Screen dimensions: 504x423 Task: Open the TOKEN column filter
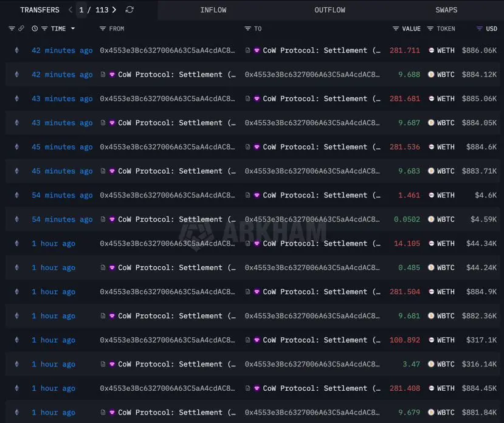tap(430, 29)
